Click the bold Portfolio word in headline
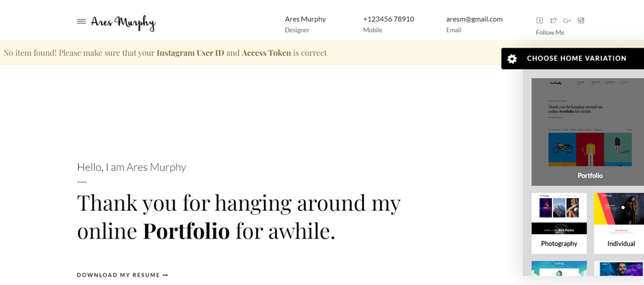The image size is (644, 285). pos(186,231)
